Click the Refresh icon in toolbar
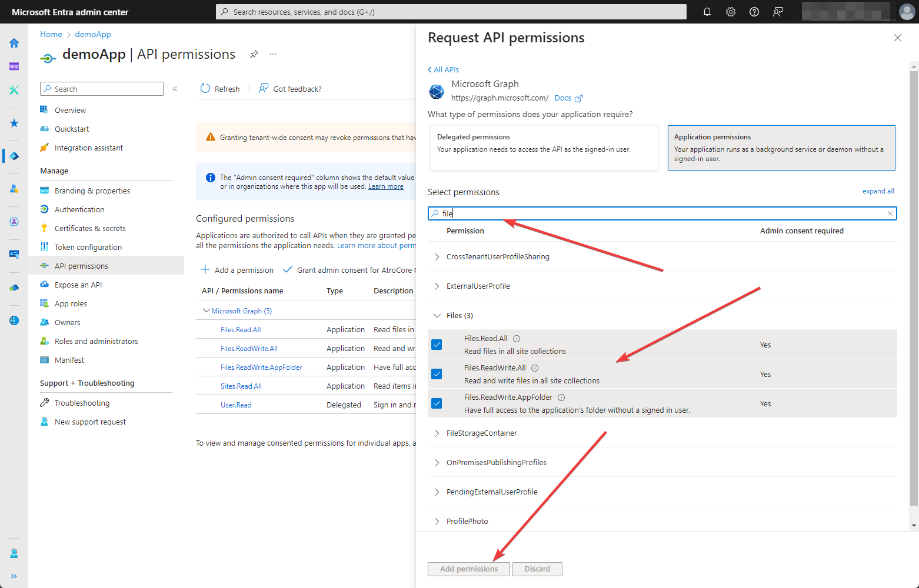The height and width of the screenshot is (588, 919). point(205,89)
